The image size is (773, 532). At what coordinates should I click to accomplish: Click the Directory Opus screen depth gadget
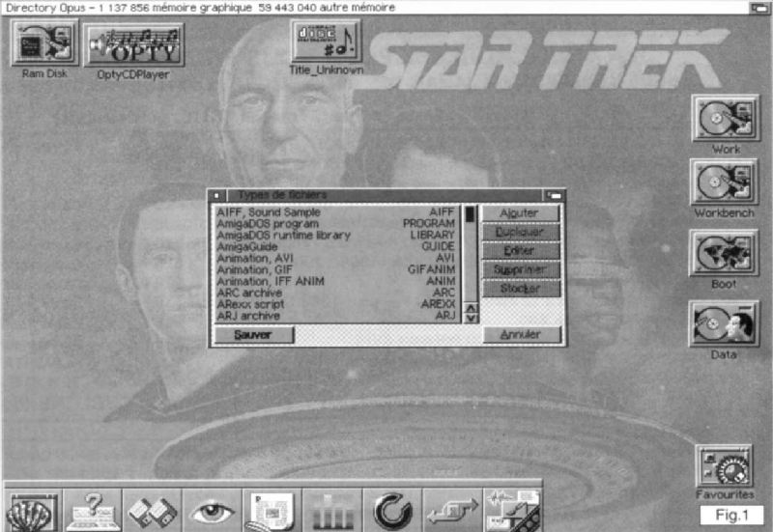(759, 8)
